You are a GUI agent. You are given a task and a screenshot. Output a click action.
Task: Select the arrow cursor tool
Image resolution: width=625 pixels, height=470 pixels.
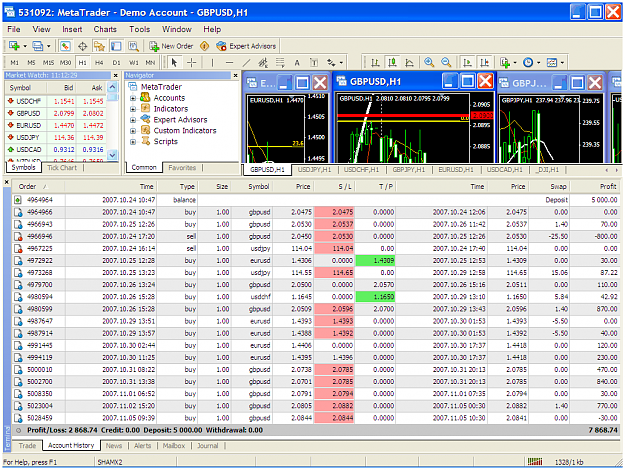174,63
